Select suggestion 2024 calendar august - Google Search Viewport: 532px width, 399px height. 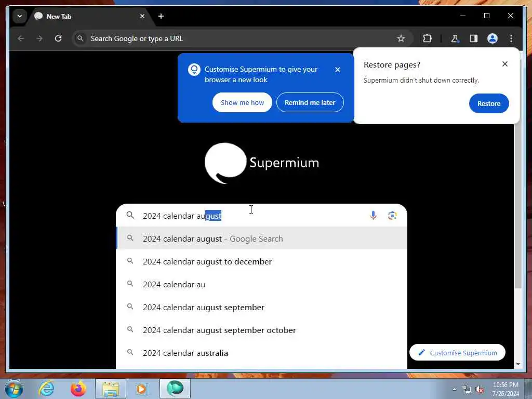[x=262, y=238]
